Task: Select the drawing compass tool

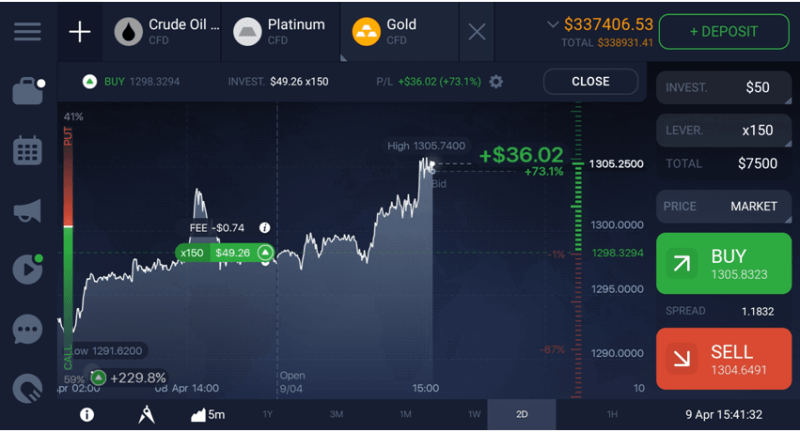Action: 146,415
